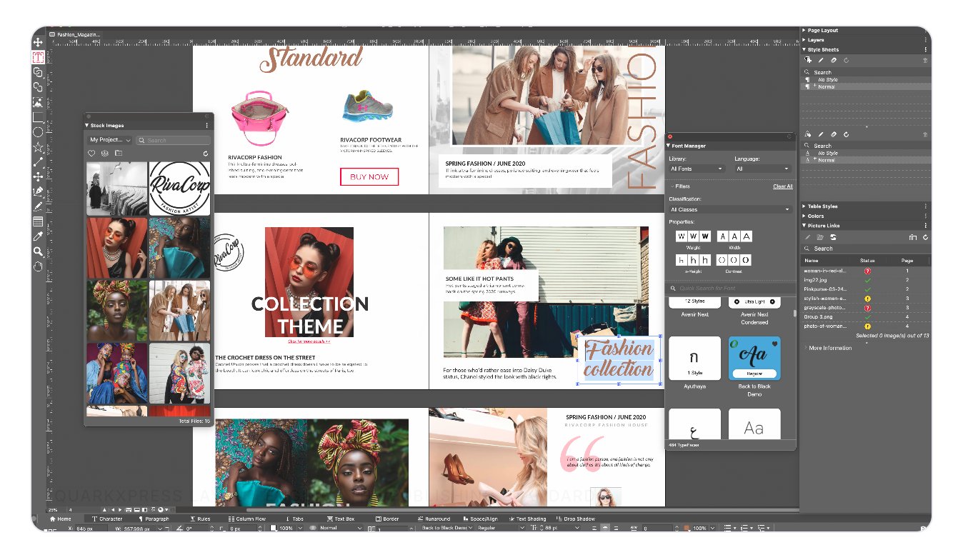The width and height of the screenshot is (973, 560).
Task: Open the Library dropdown showing All Fonts
Action: (697, 169)
